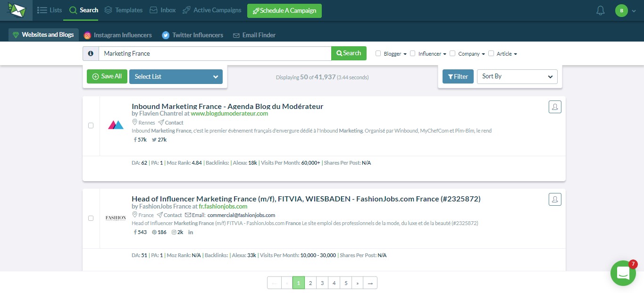Viewport: 644px width, 293px height.
Task: Tick the Blogger checkbox
Action: pyautogui.click(x=378, y=53)
